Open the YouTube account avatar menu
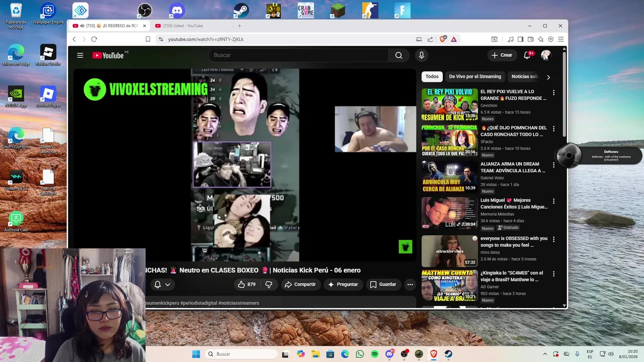 (x=546, y=55)
